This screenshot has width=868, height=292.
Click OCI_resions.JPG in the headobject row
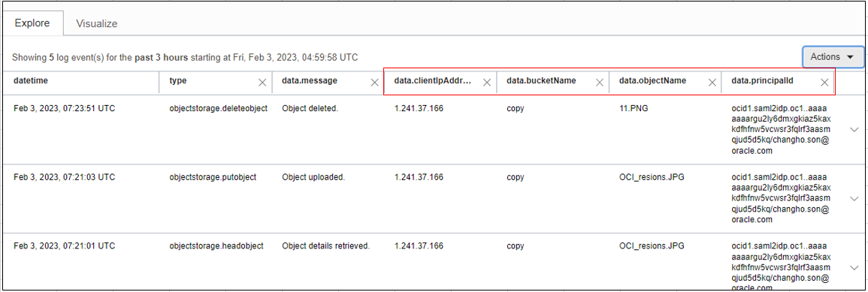coord(652,246)
